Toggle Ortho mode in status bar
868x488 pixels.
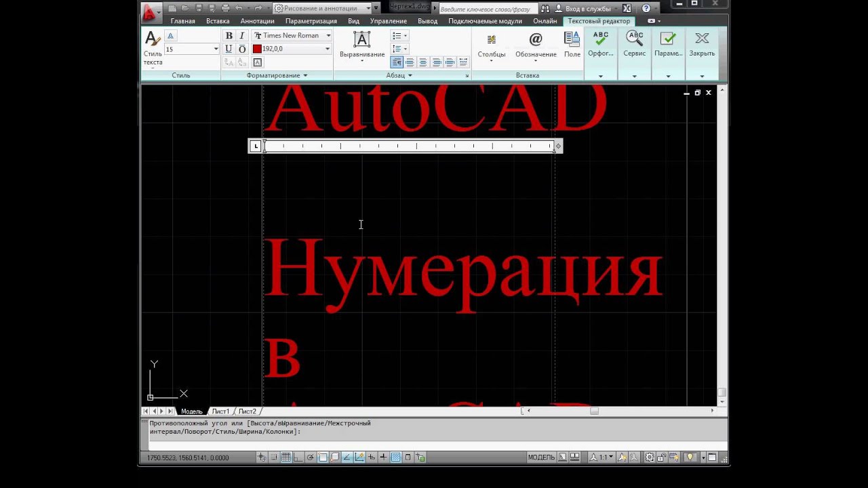[x=298, y=457]
